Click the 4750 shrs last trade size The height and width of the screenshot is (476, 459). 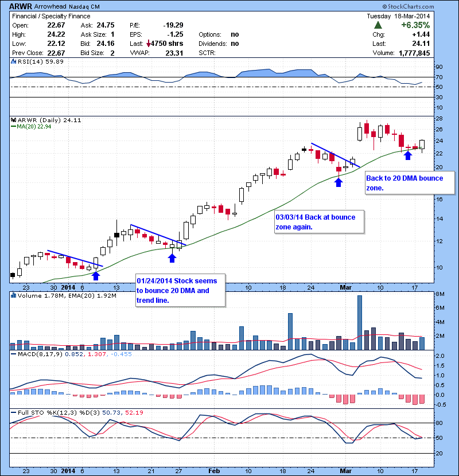(x=167, y=44)
